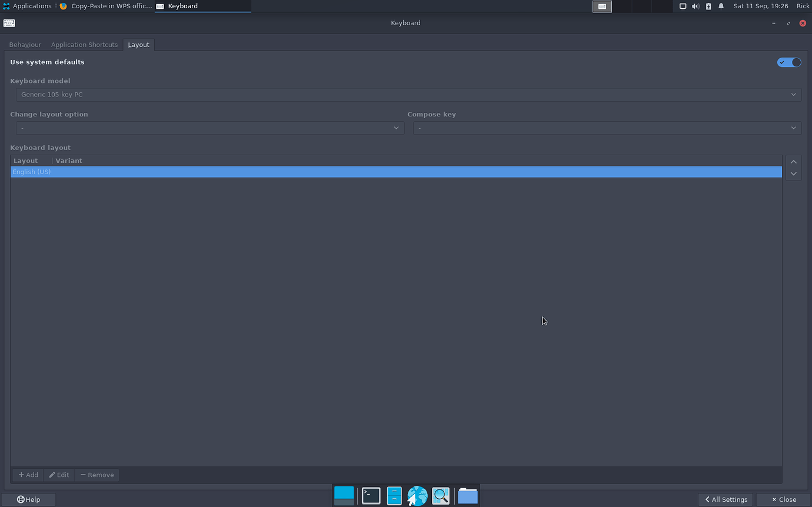This screenshot has height=507, width=812.
Task: Select the English (US) layout row
Action: pyautogui.click(x=396, y=172)
